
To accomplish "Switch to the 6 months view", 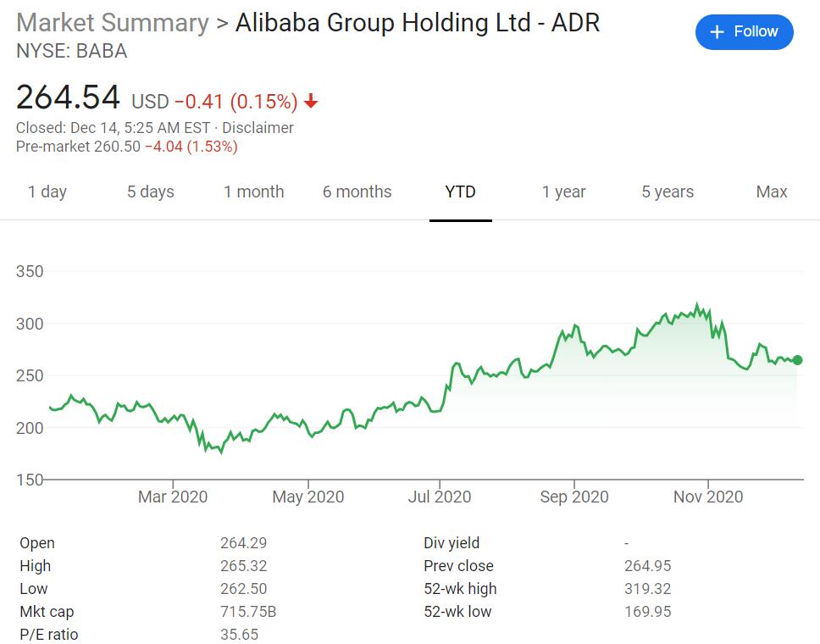I will tap(357, 192).
